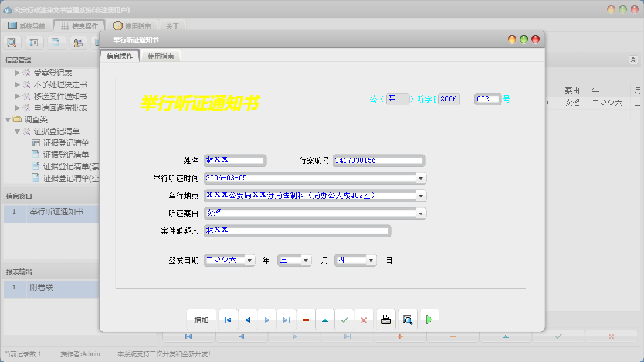Screen dimensions: 644x362
Task: Switch to the 使用指南 tab in the dialog
Action: (x=160, y=56)
